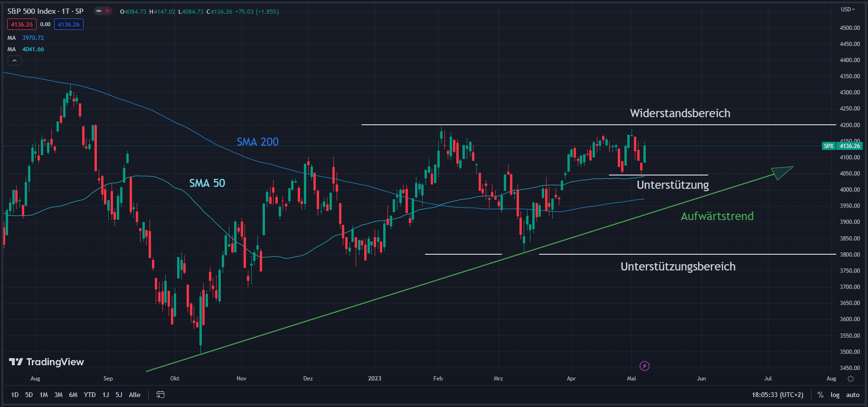868x407 pixels.
Task: Select the MA 4041.66 indicator legend
Action: tap(26, 49)
